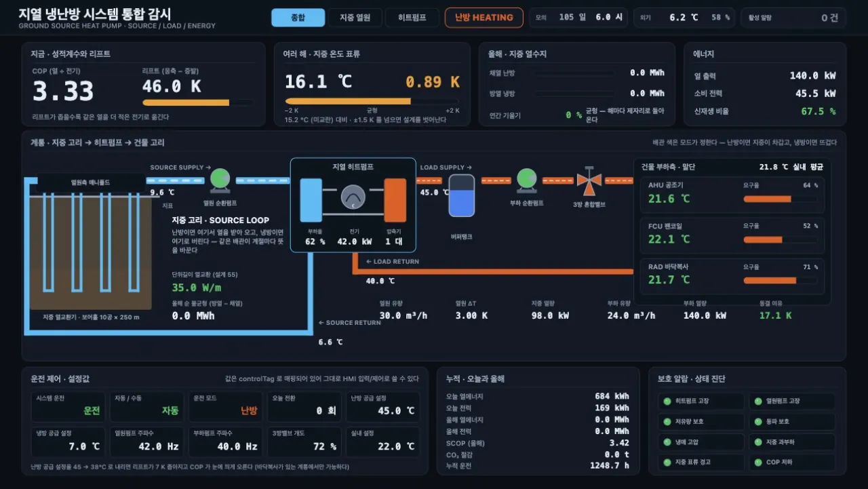Open the 지중 열원 tab

click(x=355, y=18)
